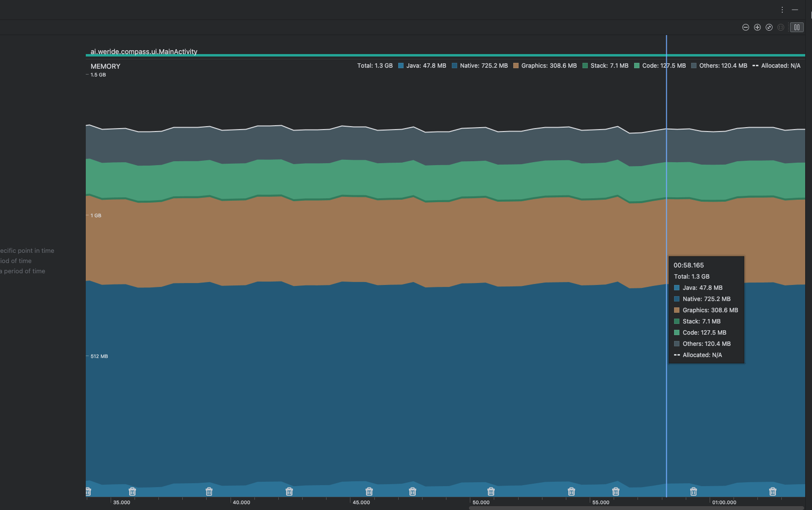Click Total: 1.3 GB in tooltip

click(692, 277)
